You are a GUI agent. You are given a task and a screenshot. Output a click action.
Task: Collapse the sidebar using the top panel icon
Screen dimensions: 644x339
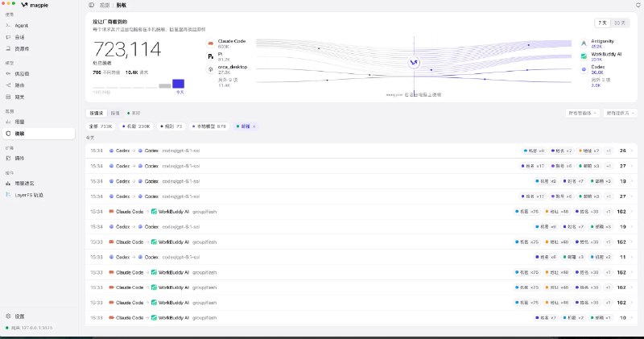pos(91,5)
